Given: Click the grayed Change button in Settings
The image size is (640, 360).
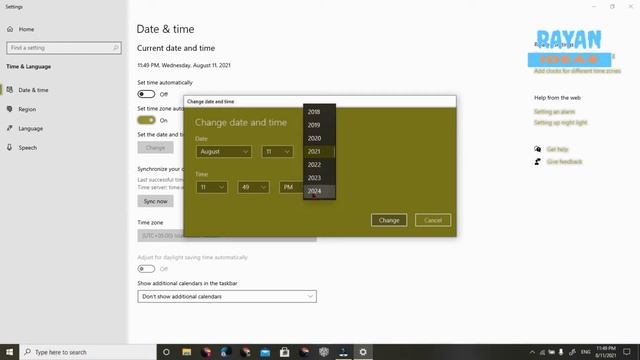Looking at the screenshot, I should point(156,147).
